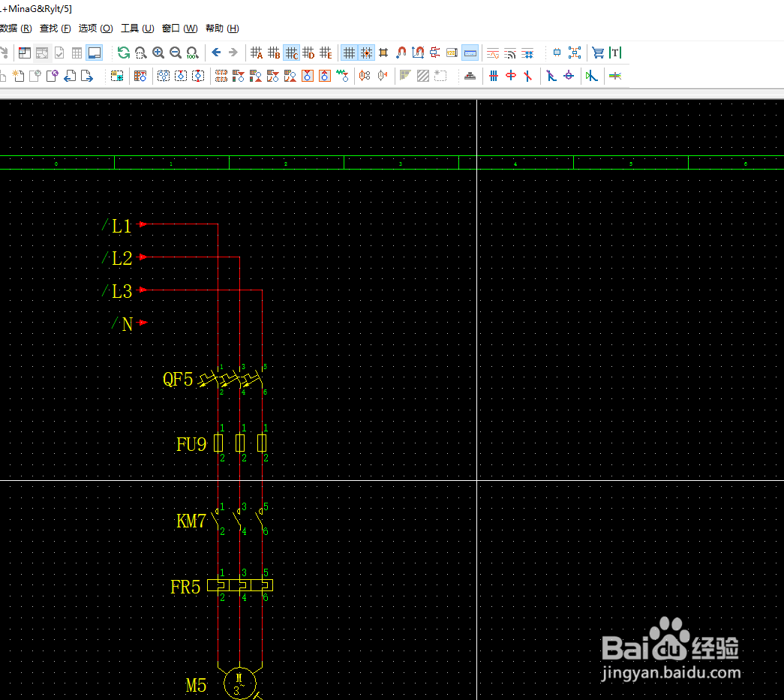Switch to grid B
This screenshot has height=700, width=784.
click(274, 53)
